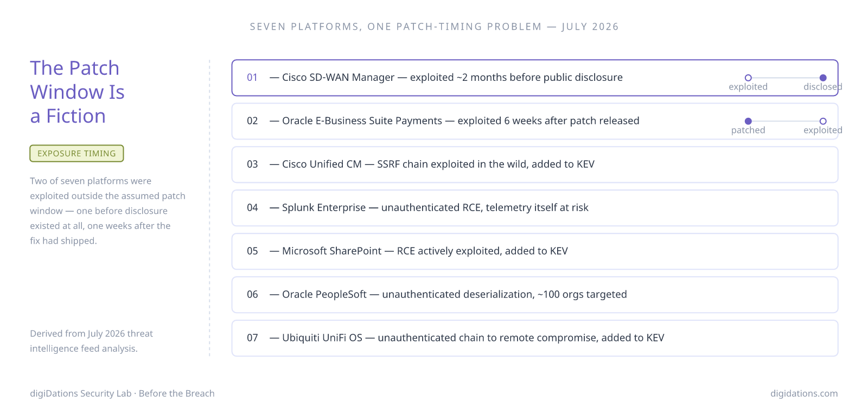
Task: Select the Cisco Unified CM row
Action: tap(535, 164)
